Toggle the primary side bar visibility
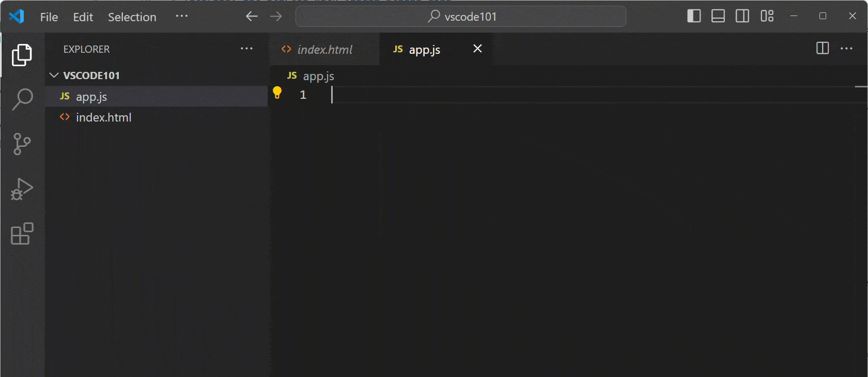Image resolution: width=868 pixels, height=377 pixels. coord(694,16)
